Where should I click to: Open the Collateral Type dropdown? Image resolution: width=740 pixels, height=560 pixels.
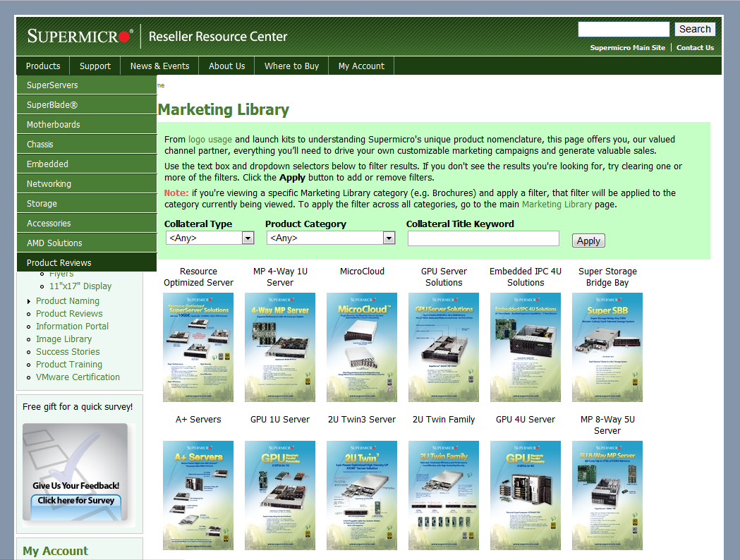[x=210, y=238]
